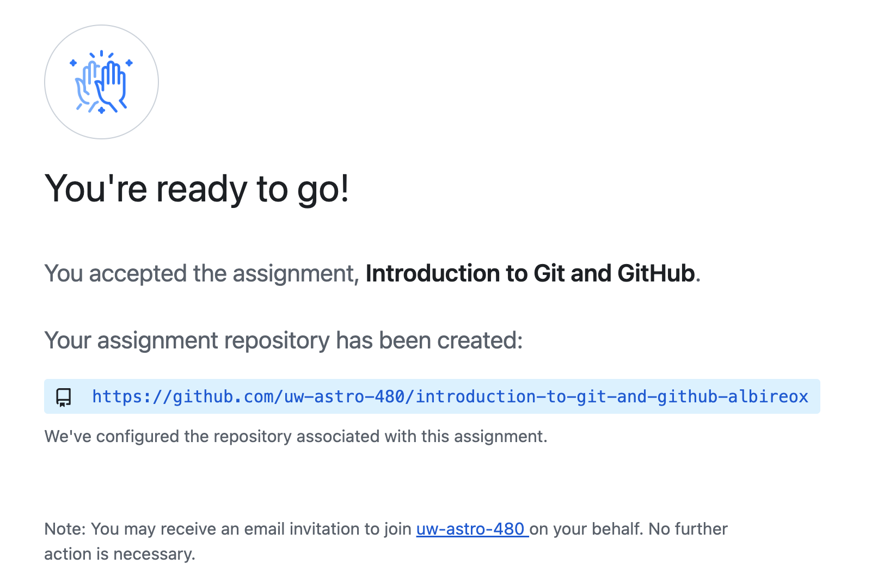Image resolution: width=896 pixels, height=588 pixels.
Task: Open the introduction-to-git-and-github-albireox repository link
Action: pos(450,397)
